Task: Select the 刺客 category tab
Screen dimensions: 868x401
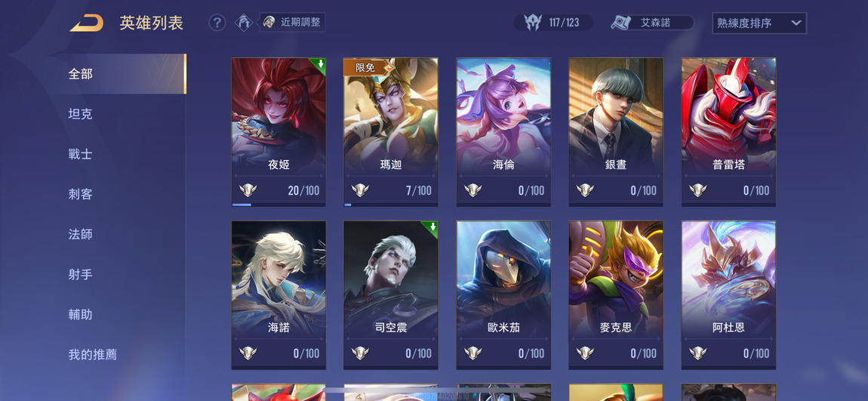Action: [80, 194]
